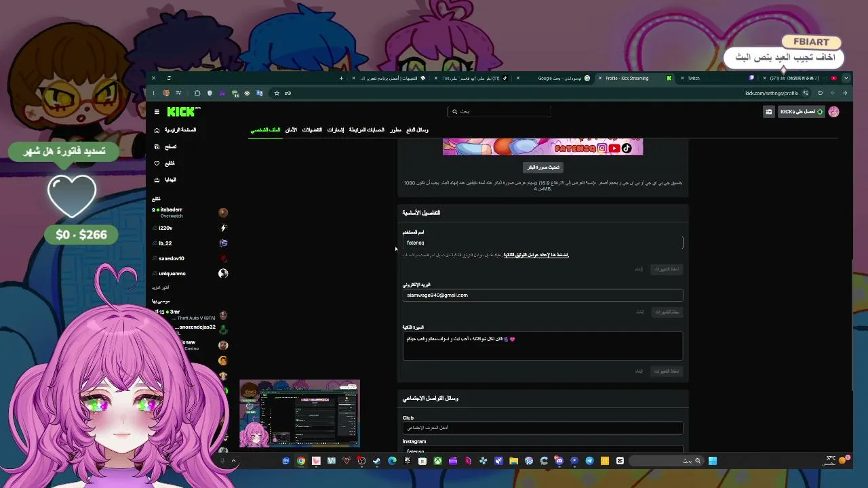
Task: Open the Notifications settings tab
Action: click(336, 130)
